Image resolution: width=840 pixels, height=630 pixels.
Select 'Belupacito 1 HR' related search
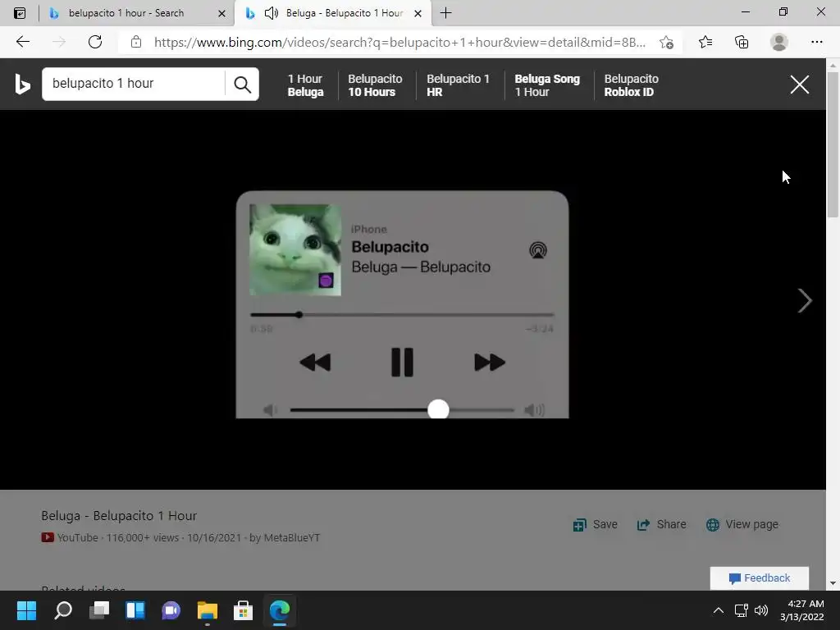click(458, 85)
